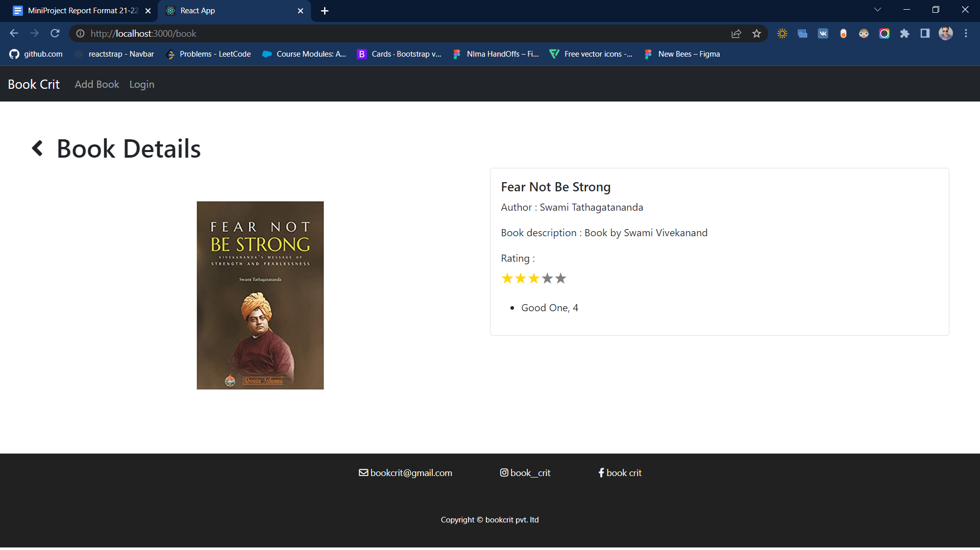Switch to MiniProject Report Format tab

[82, 11]
